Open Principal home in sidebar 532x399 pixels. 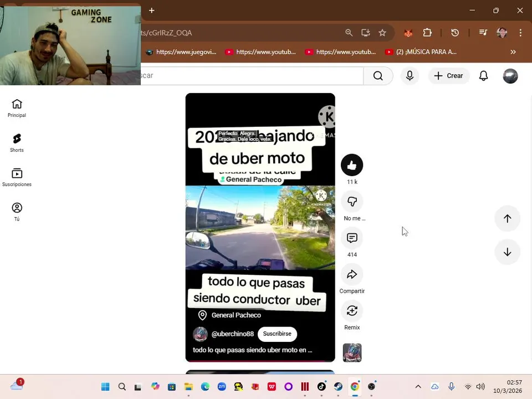click(x=17, y=108)
